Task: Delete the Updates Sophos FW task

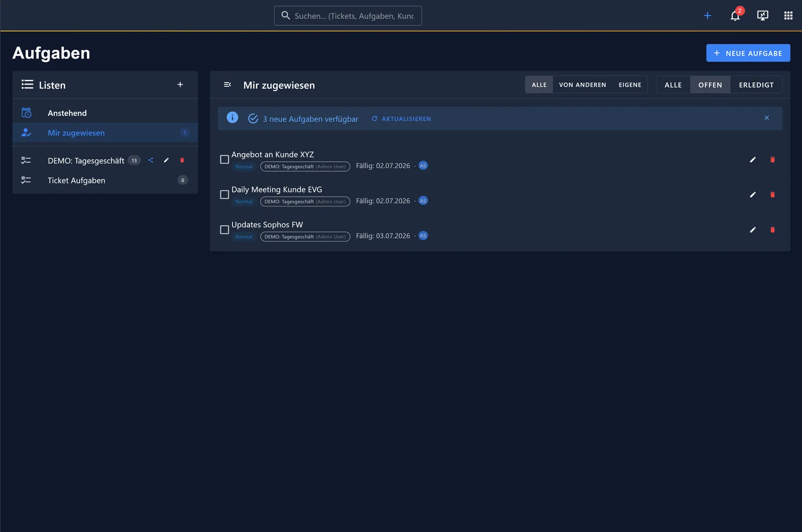Action: (772, 230)
